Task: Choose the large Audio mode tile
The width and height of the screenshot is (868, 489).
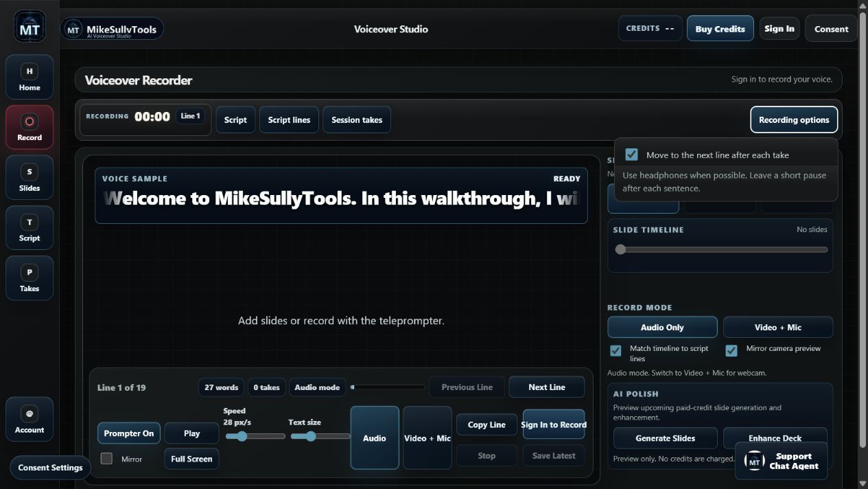Action: pos(375,437)
